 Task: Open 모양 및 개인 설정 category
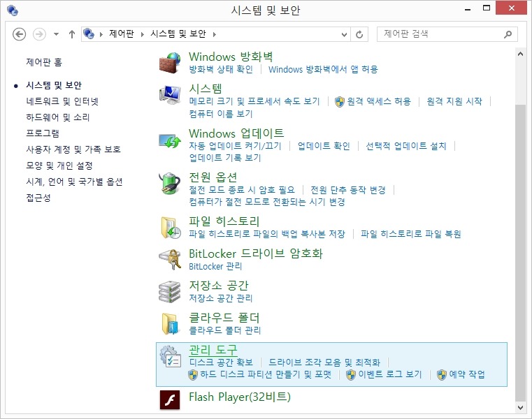point(59,166)
